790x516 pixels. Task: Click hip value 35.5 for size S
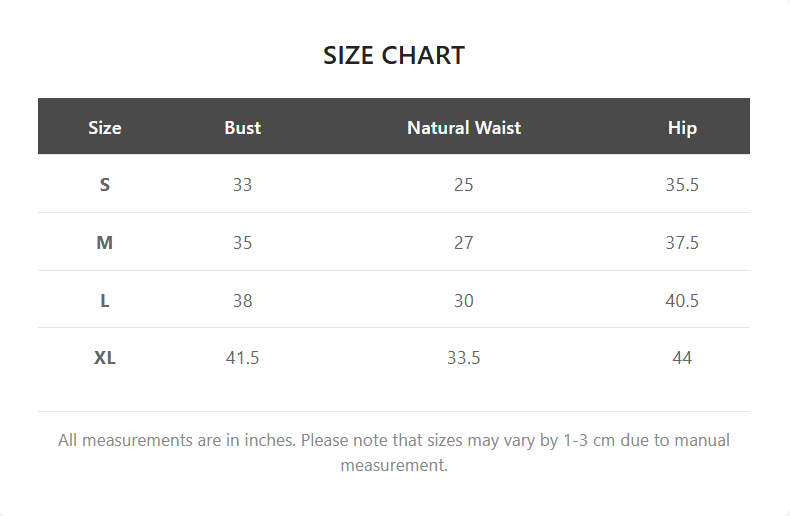tap(682, 185)
